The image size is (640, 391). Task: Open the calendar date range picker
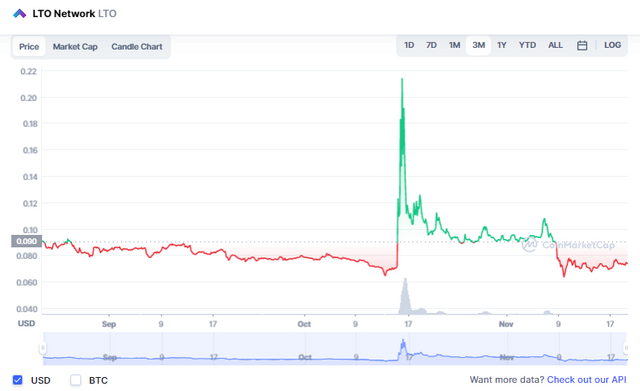tap(582, 45)
